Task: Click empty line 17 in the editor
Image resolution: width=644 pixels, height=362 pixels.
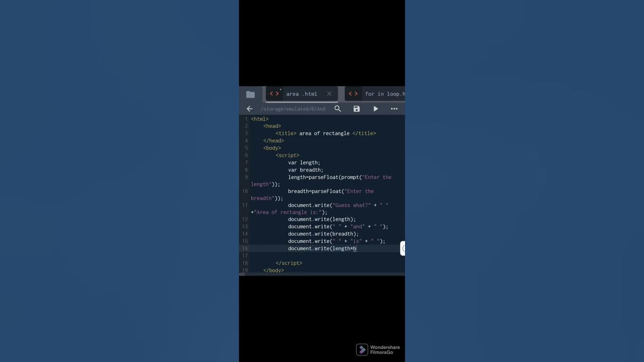Action: coord(327,256)
